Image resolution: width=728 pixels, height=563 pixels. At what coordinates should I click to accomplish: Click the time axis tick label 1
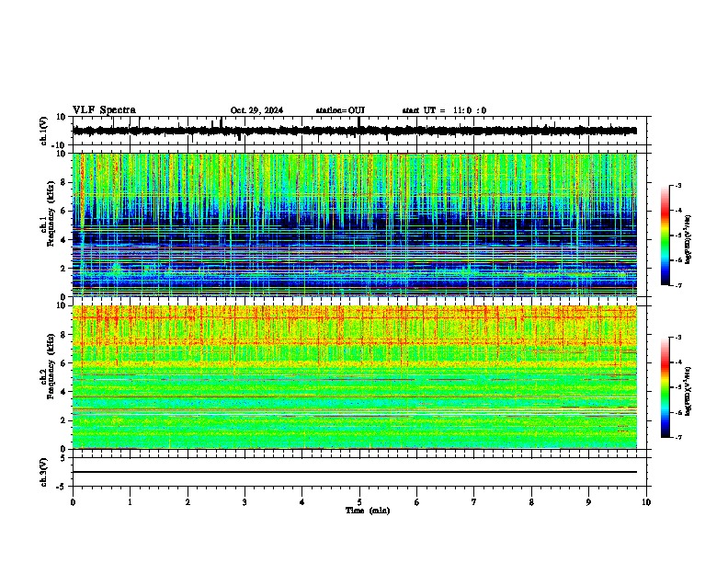pos(131,502)
